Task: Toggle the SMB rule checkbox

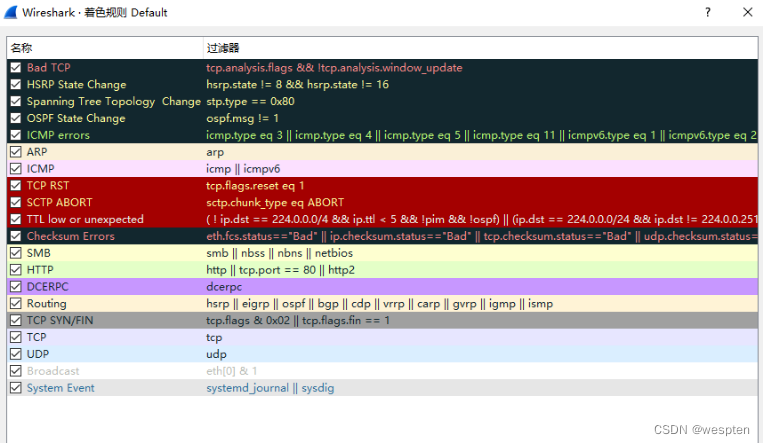Action: tap(16, 253)
